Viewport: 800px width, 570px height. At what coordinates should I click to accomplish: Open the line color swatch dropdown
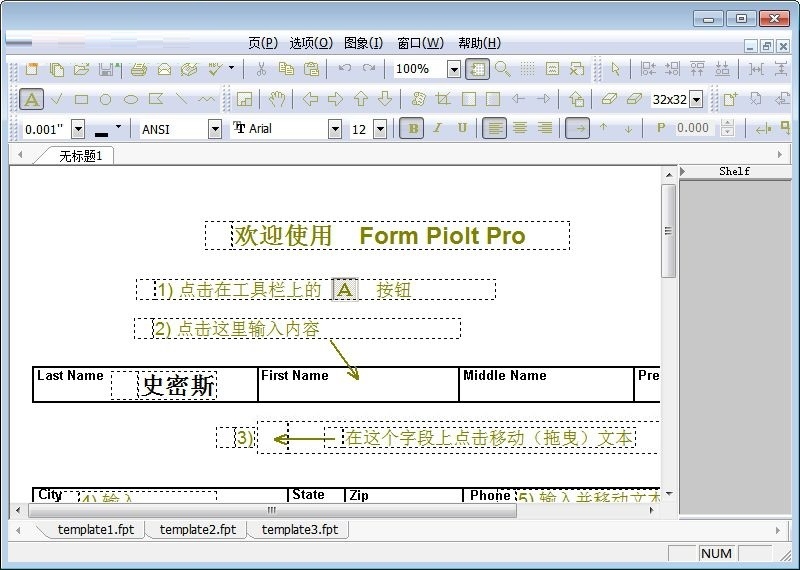coord(118,127)
